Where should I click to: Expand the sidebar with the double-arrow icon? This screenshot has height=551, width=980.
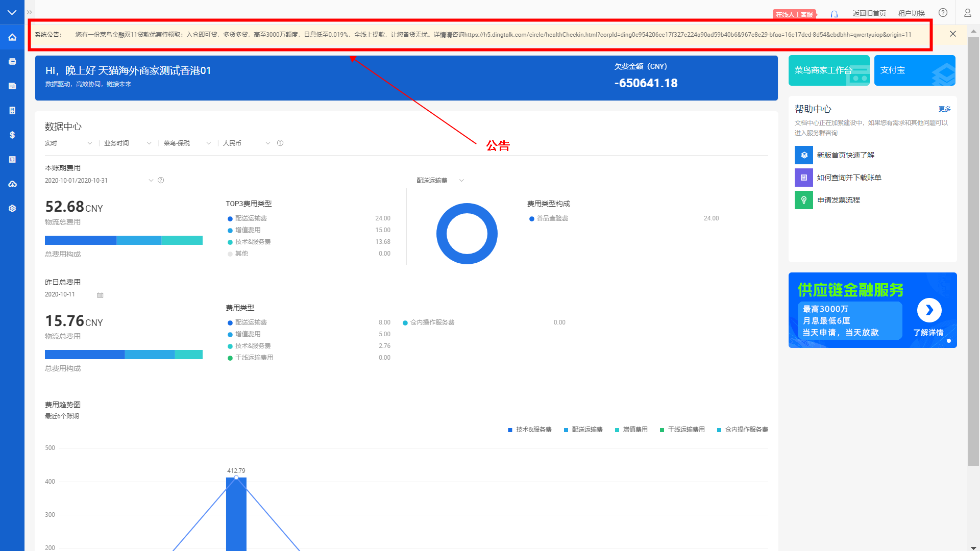30,12
